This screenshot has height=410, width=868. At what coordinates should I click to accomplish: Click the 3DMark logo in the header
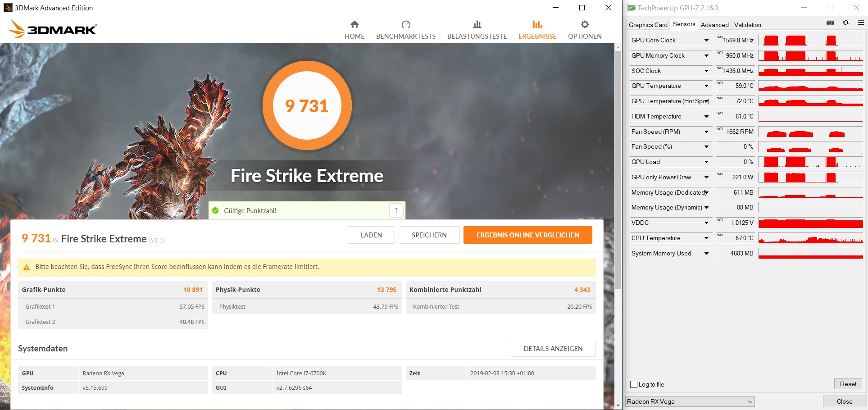52,29
